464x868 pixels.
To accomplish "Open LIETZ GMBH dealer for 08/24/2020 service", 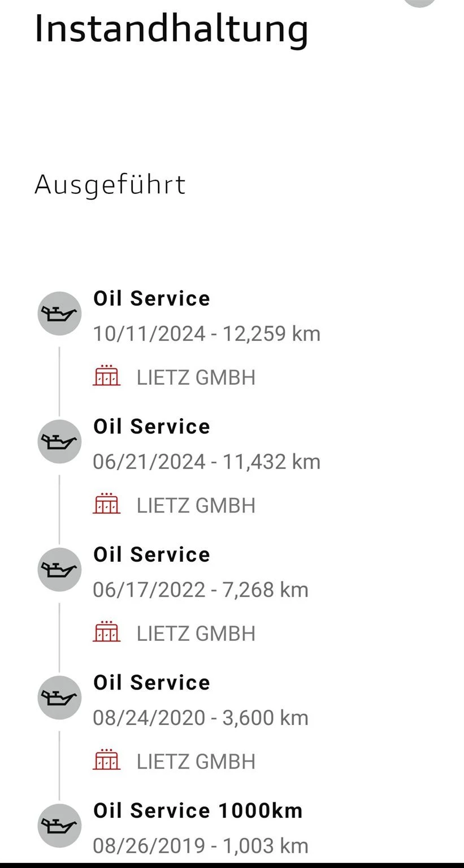I will pyautogui.click(x=196, y=762).
